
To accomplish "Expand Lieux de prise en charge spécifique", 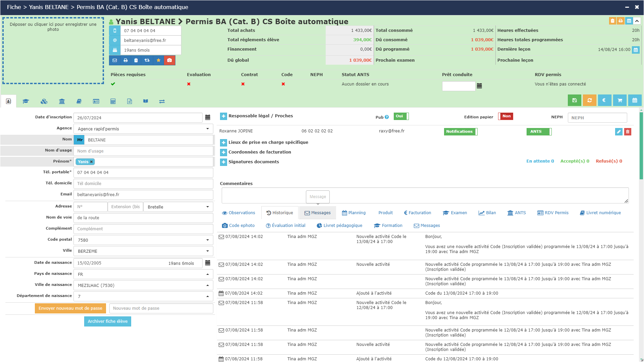I will tap(223, 142).
